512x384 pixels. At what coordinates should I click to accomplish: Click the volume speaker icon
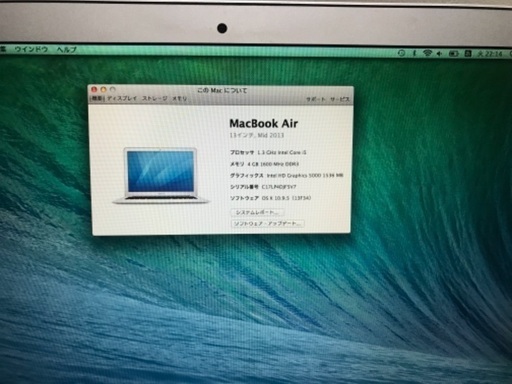point(440,53)
